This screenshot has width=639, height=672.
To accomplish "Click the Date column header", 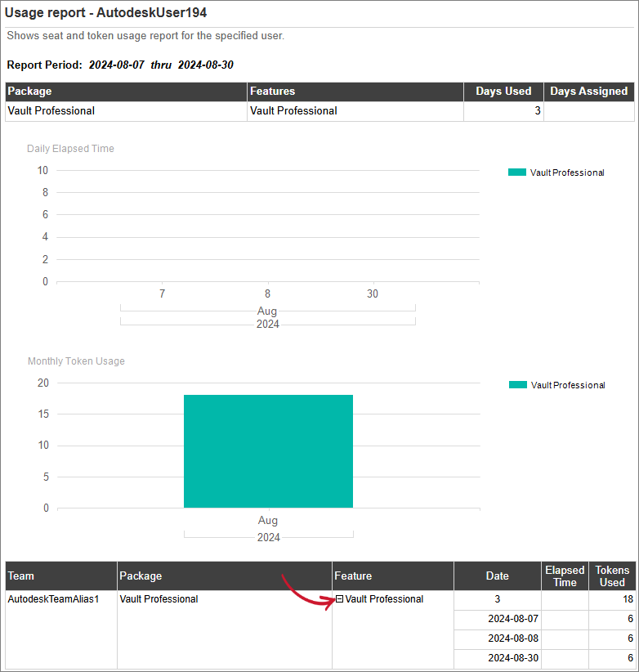I will tap(498, 576).
